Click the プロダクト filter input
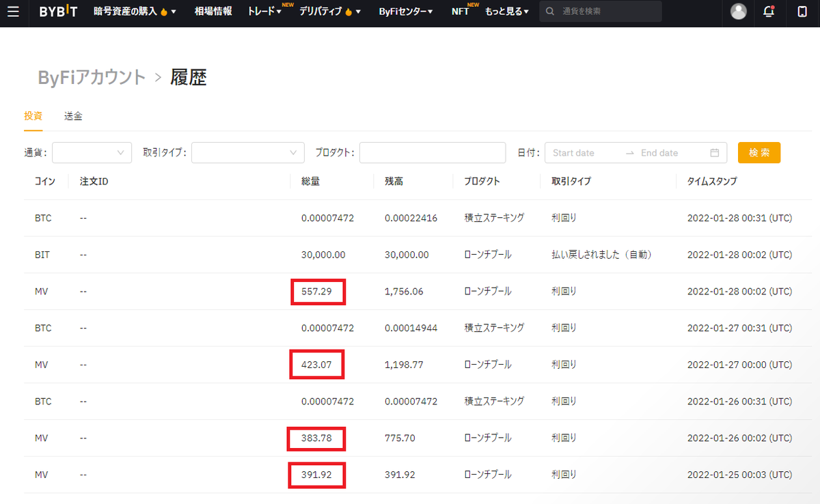The height and width of the screenshot is (504, 820). pos(433,153)
